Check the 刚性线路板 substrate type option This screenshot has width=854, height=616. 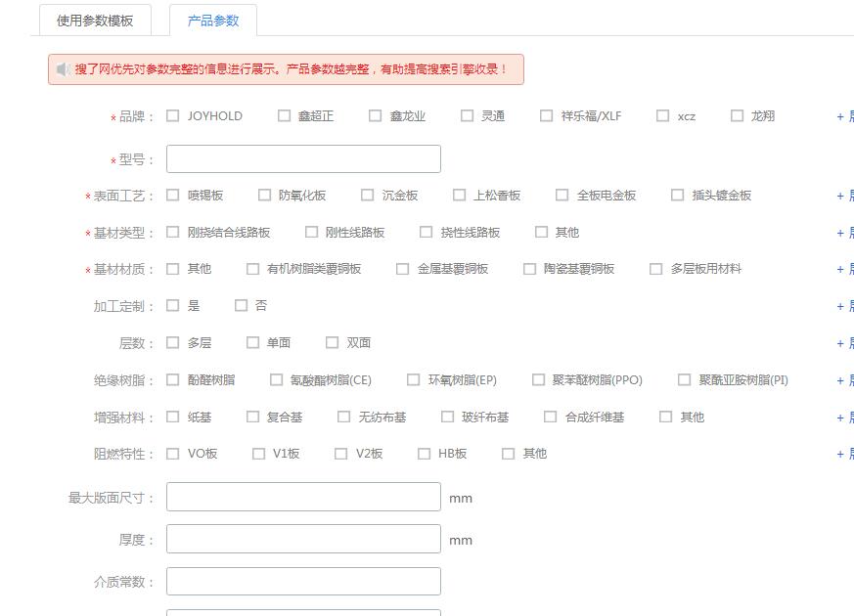coord(311,232)
